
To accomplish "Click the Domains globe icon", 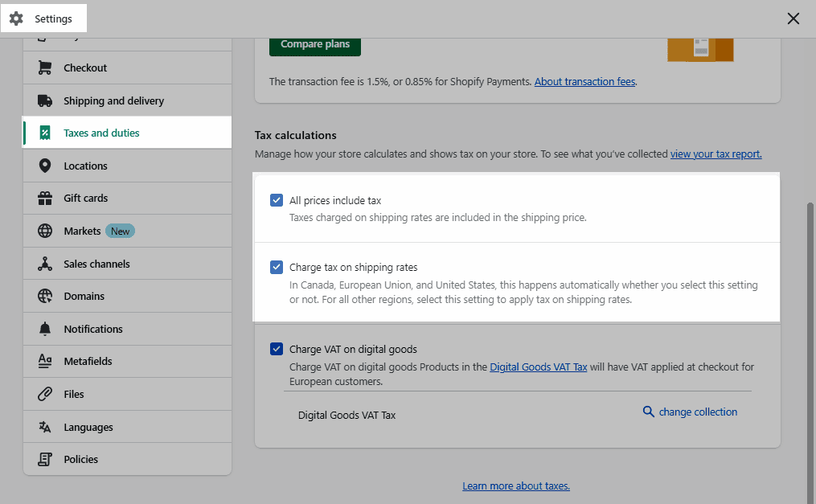I will (x=45, y=296).
